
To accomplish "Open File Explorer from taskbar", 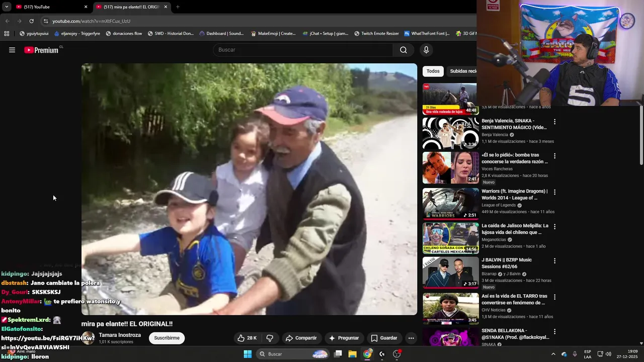I will point(352,354).
